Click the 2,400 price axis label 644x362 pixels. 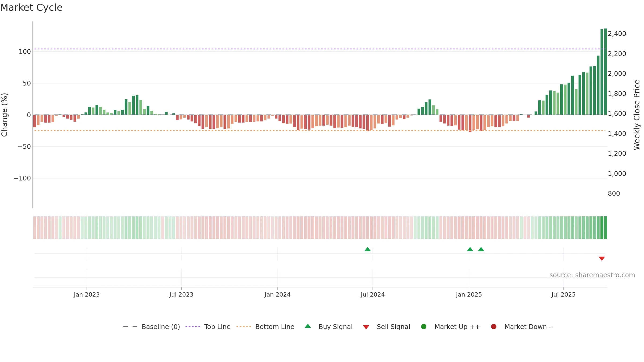pos(617,34)
